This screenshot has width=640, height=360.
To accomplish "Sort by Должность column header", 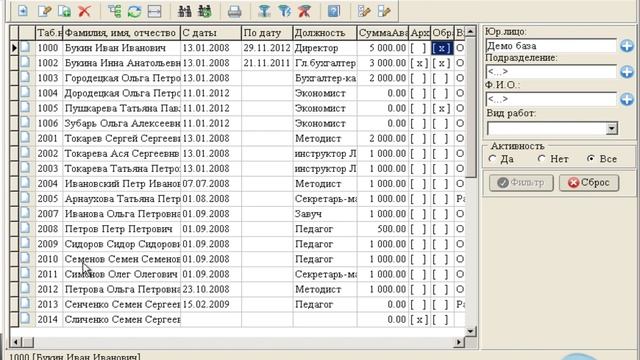I will 325,33.
